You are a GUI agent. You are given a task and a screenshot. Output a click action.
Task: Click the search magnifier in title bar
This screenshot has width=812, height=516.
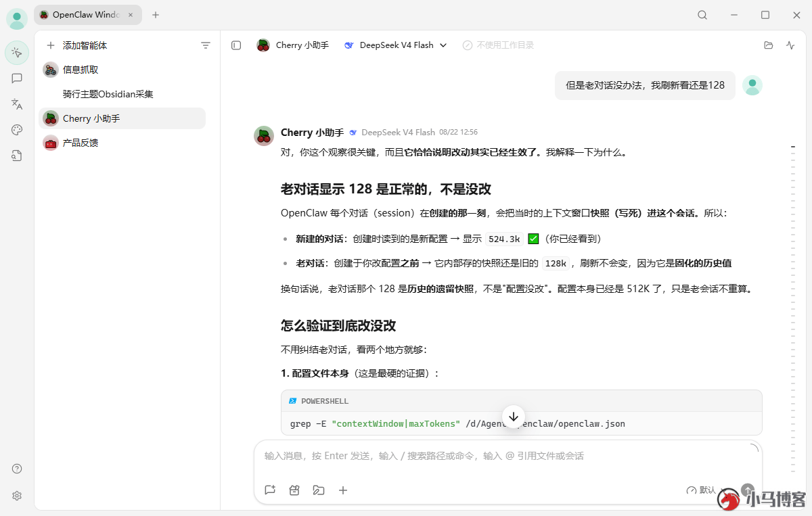point(702,15)
